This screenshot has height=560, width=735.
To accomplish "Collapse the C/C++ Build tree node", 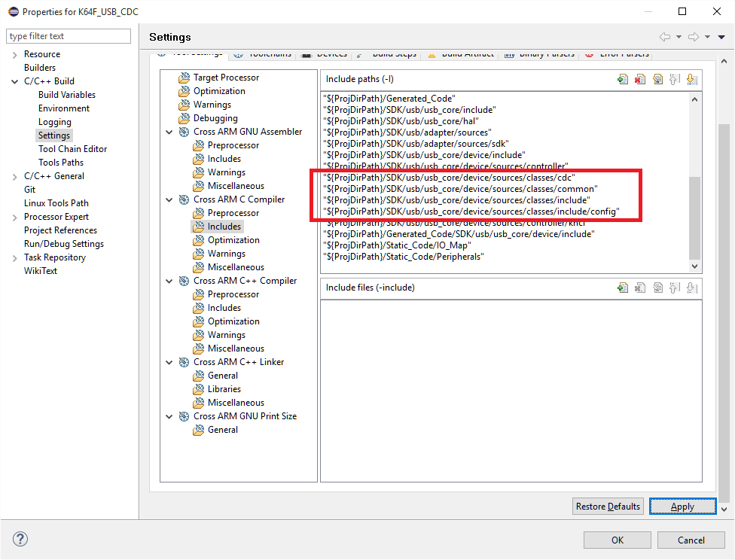I will [x=14, y=81].
